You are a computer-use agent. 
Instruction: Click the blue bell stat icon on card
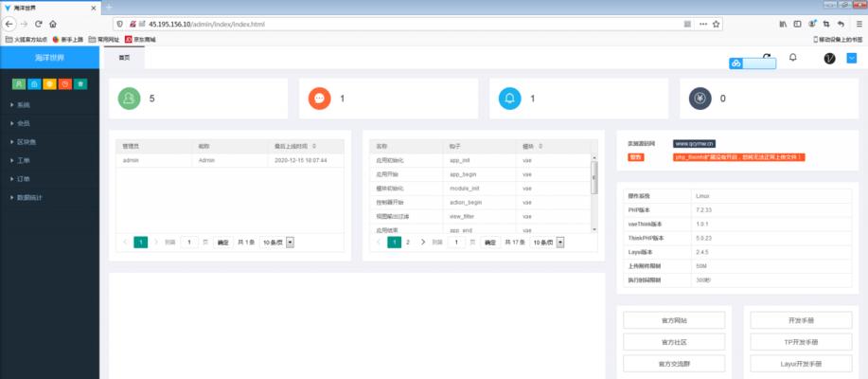[510, 99]
